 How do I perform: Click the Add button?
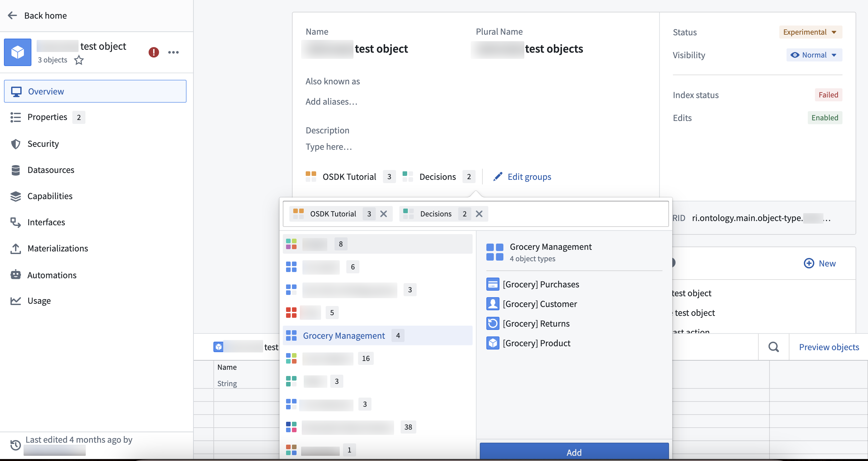click(x=574, y=452)
